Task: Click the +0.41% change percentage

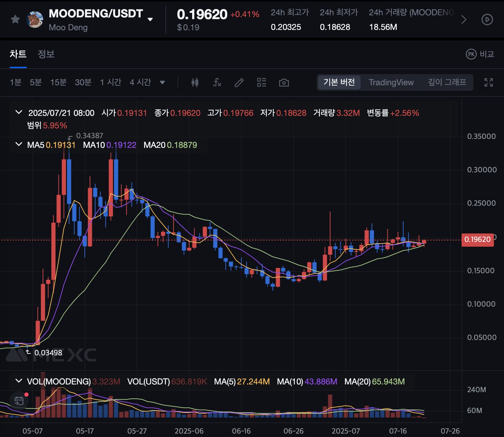Action: 245,14
